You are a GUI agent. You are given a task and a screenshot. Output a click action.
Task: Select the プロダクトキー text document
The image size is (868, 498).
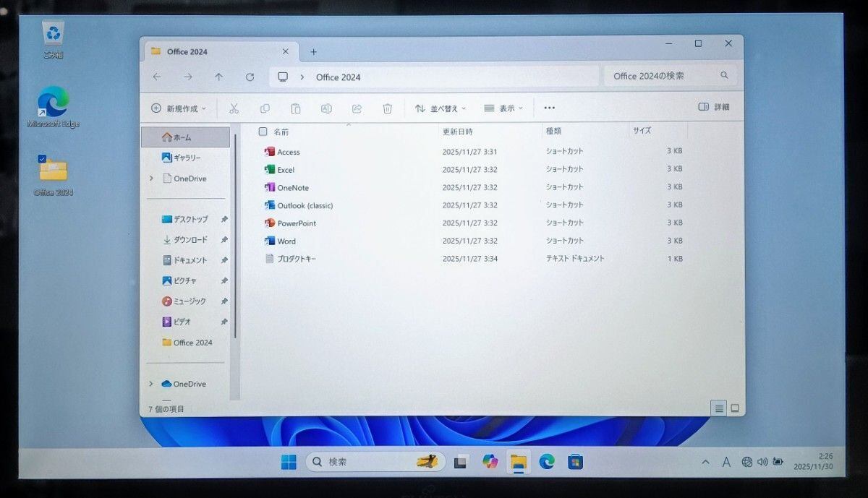[291, 259]
